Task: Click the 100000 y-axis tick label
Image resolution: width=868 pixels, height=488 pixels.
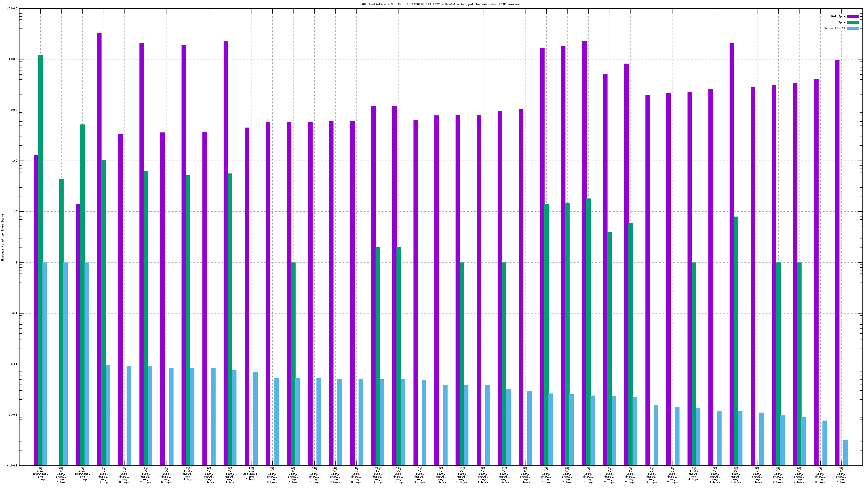Action: [12, 9]
